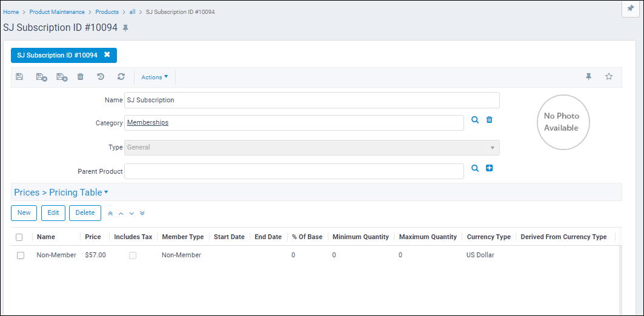Click the toolbar trash delete icon
Image resolution: width=644 pixels, height=316 pixels.
81,77
